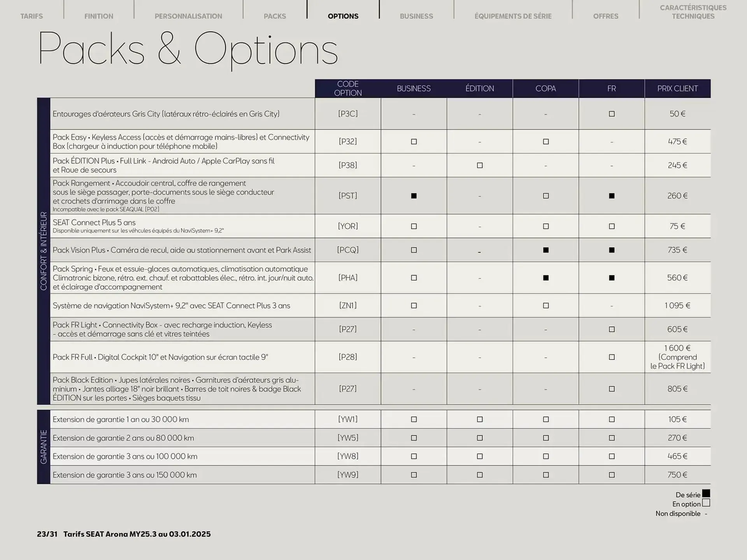Click the PRIX CLIENT column header
747x560 pixels.
677,89
